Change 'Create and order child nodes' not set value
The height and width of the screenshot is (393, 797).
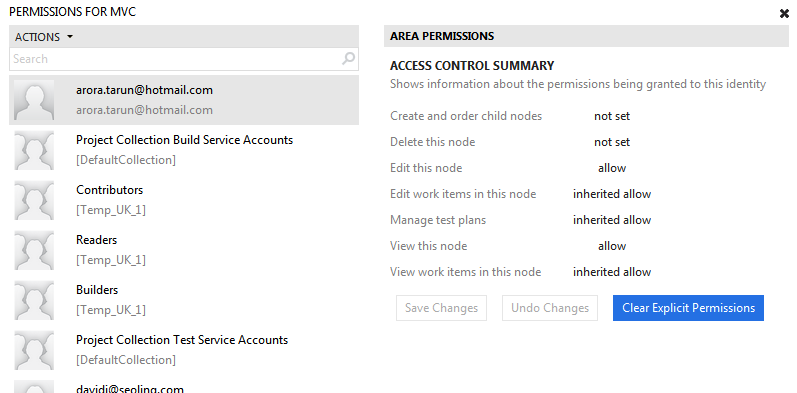612,116
